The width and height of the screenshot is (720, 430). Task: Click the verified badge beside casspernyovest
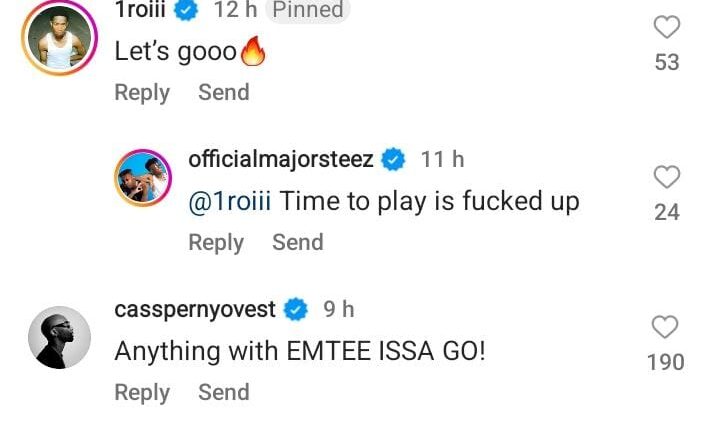[x=295, y=310]
